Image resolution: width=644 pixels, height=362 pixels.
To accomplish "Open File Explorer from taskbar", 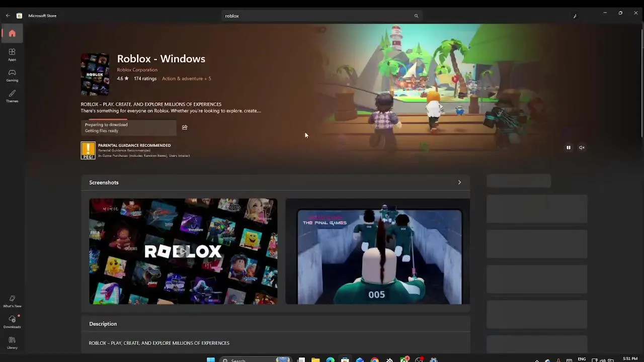I will 315,359.
